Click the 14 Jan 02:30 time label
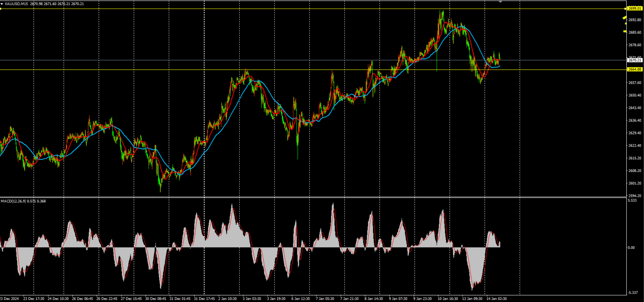 click(x=496, y=299)
